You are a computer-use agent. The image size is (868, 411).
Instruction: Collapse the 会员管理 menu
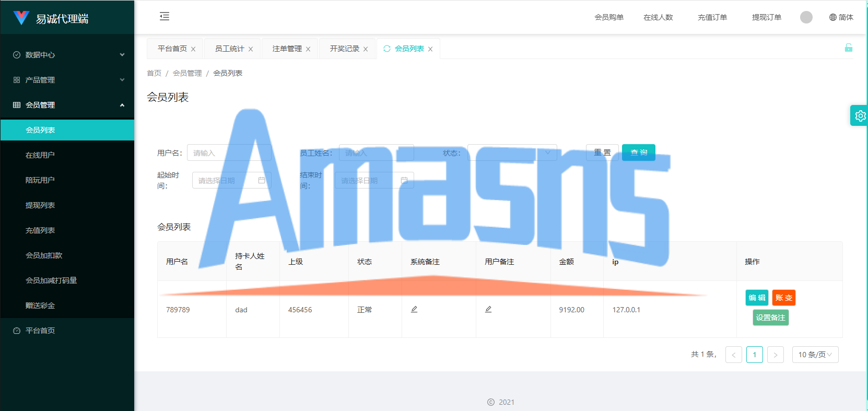click(x=67, y=105)
